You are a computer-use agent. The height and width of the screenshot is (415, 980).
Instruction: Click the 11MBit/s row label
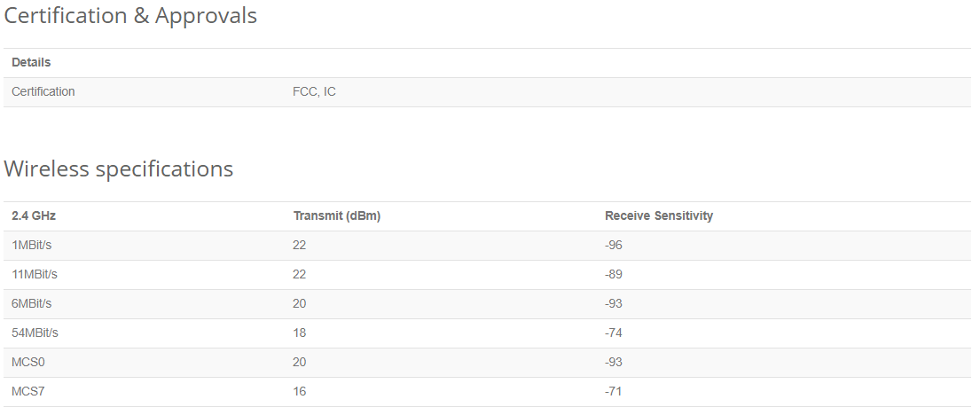click(35, 274)
